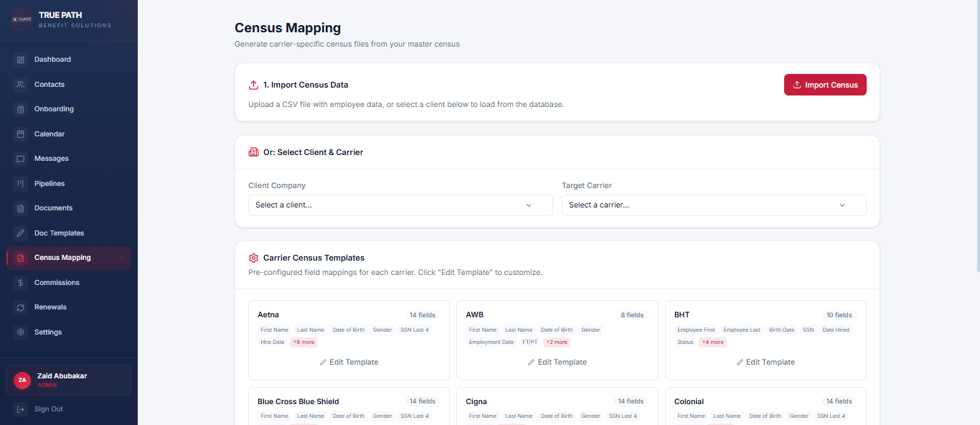
Task: Click the Calendar icon in sidebar
Action: (x=21, y=134)
